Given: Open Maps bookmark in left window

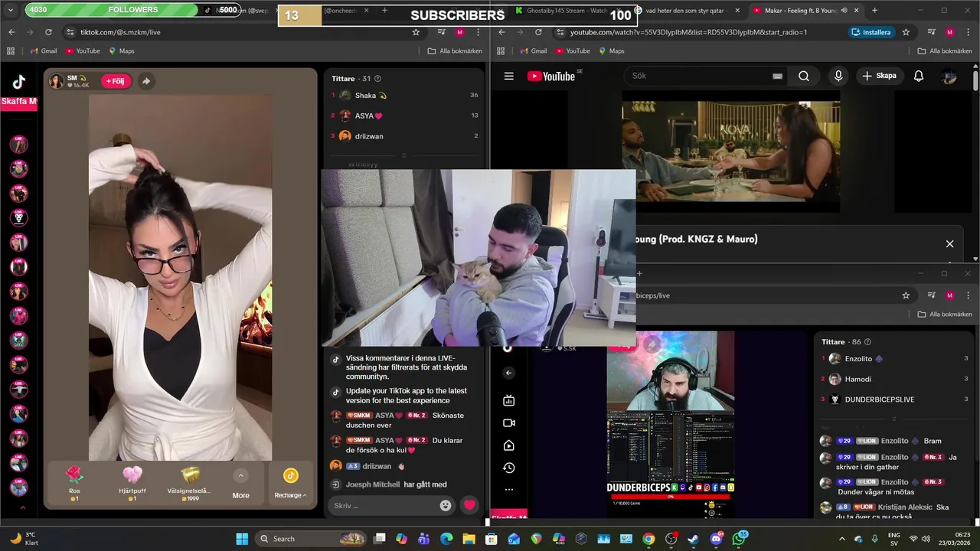Looking at the screenshot, I should click(121, 51).
